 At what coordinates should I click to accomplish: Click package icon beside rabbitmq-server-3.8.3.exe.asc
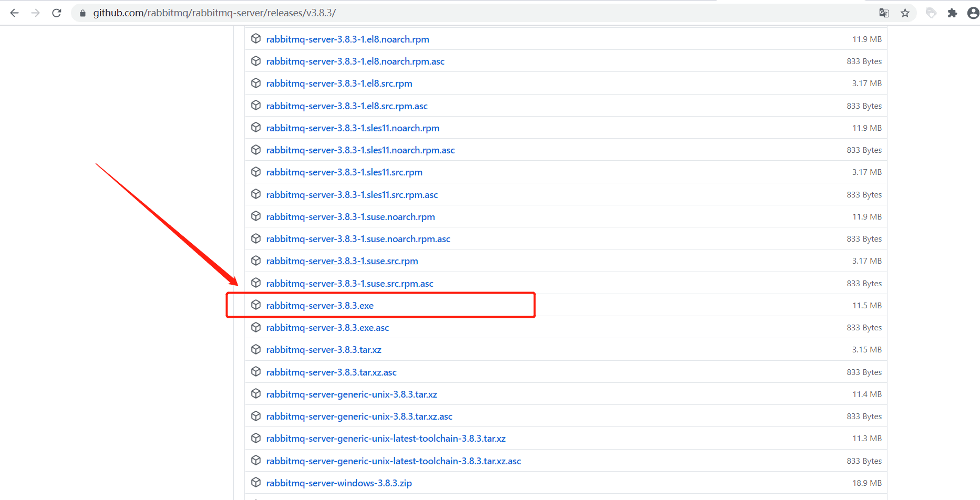(x=256, y=327)
